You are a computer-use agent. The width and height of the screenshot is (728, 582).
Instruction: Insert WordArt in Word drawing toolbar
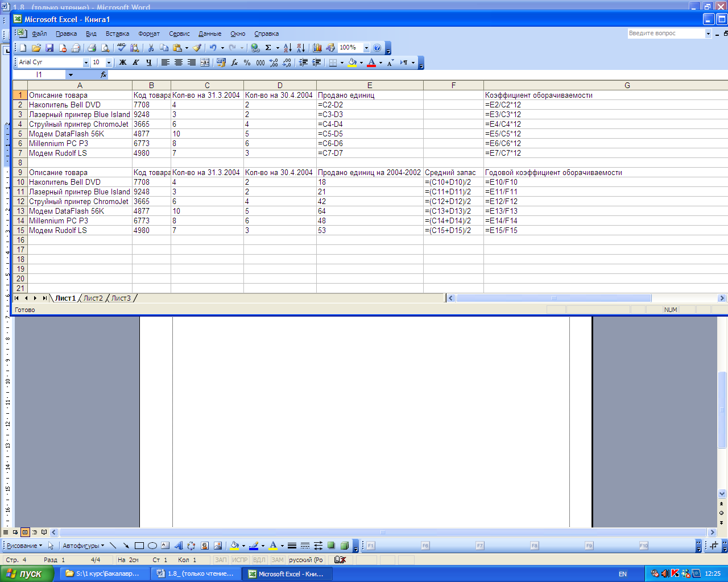[178, 546]
